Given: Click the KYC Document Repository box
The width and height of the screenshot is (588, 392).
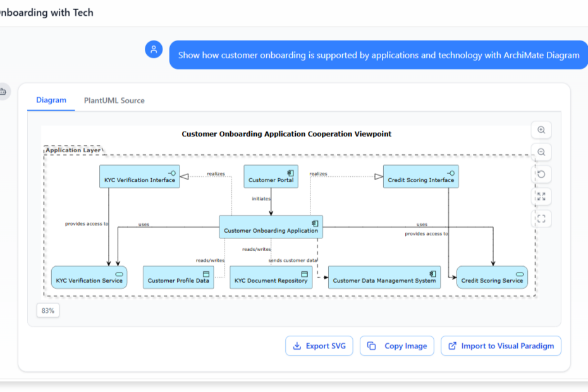Looking at the screenshot, I should [x=271, y=278].
